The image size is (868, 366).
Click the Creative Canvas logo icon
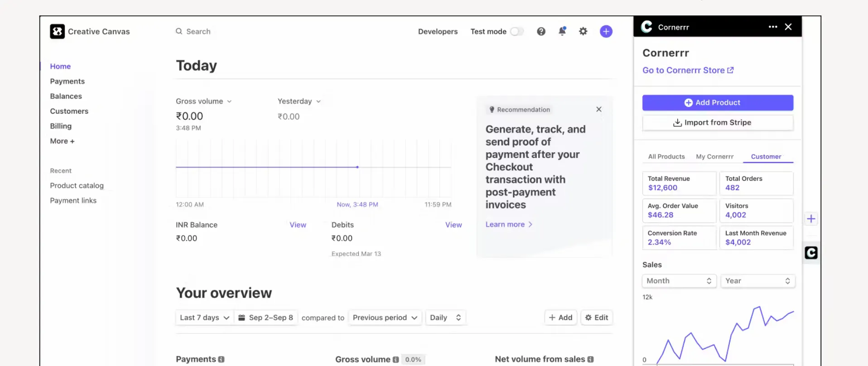coord(57,31)
